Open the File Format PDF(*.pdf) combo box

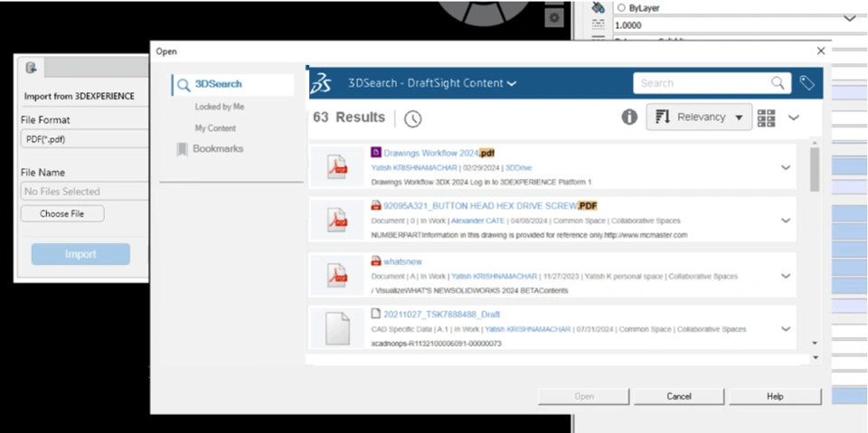click(x=85, y=139)
